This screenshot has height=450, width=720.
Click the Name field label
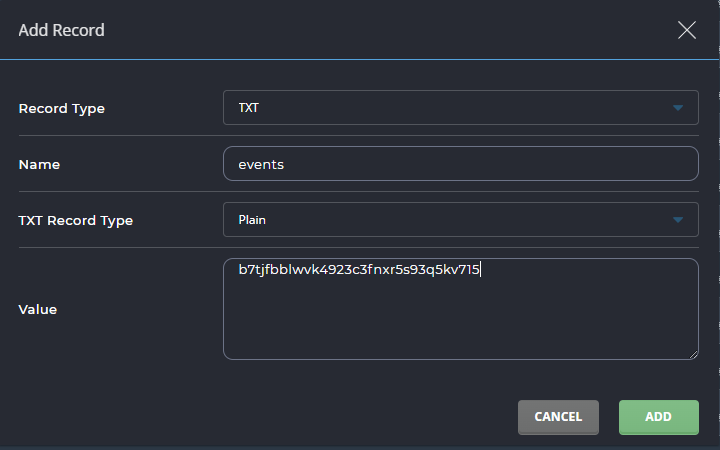[40, 164]
